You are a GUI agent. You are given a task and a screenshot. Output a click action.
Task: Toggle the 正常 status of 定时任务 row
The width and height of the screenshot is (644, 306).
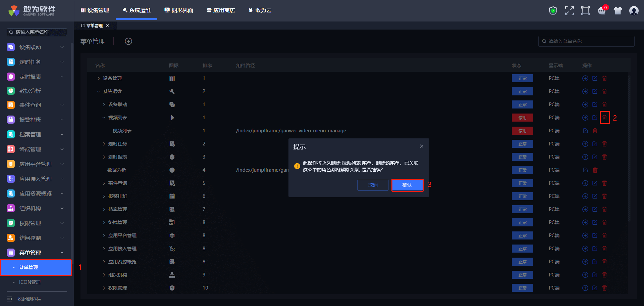(x=522, y=144)
